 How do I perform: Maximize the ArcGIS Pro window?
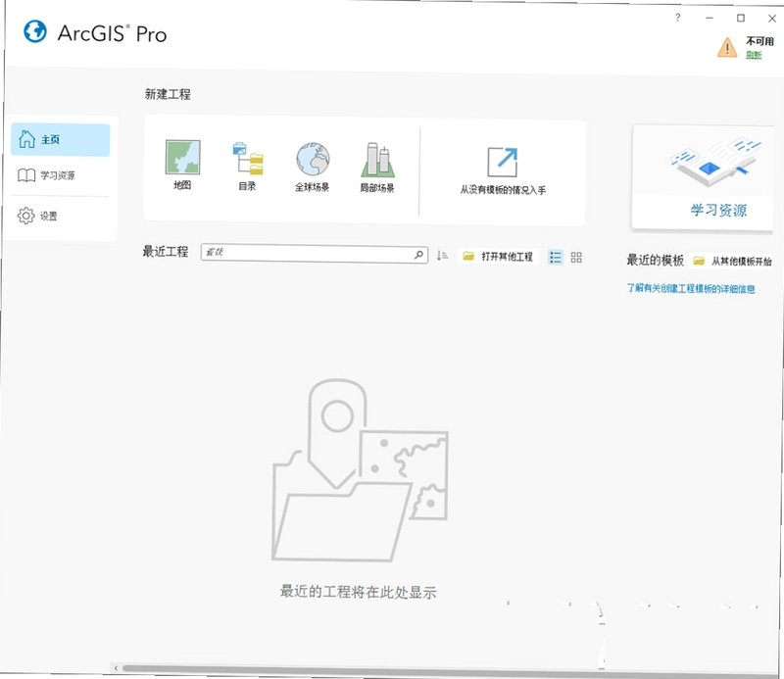tap(741, 18)
